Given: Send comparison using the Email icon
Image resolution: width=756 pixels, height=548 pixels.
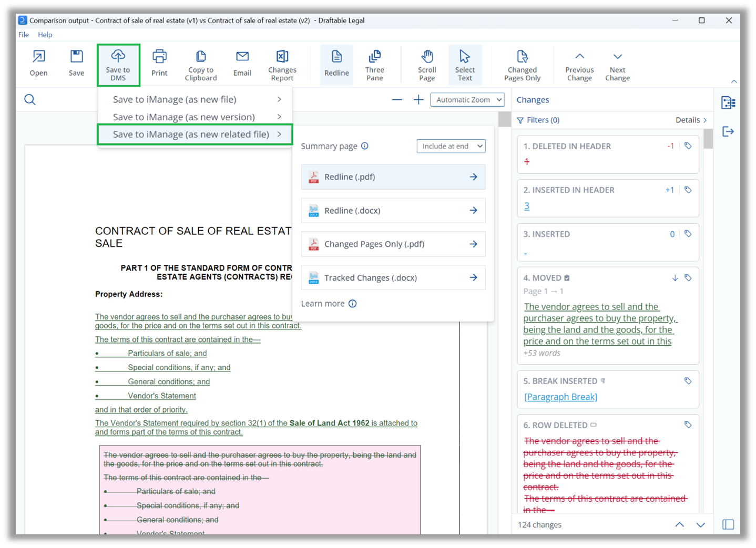Looking at the screenshot, I should 242,63.
